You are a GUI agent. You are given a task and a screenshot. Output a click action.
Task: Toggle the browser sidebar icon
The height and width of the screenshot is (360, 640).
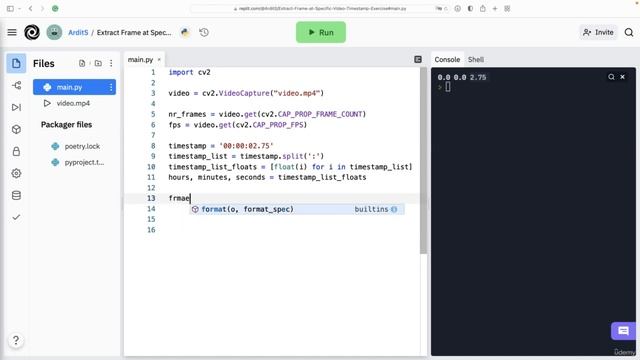click(x=10, y=8)
